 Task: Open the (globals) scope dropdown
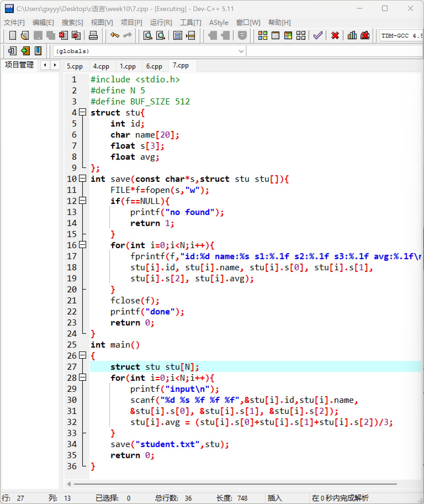click(x=149, y=51)
